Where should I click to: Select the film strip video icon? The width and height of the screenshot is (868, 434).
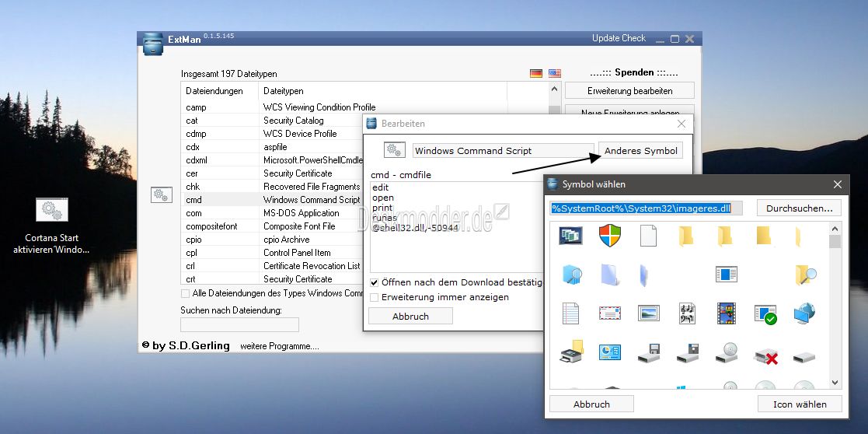tap(726, 313)
